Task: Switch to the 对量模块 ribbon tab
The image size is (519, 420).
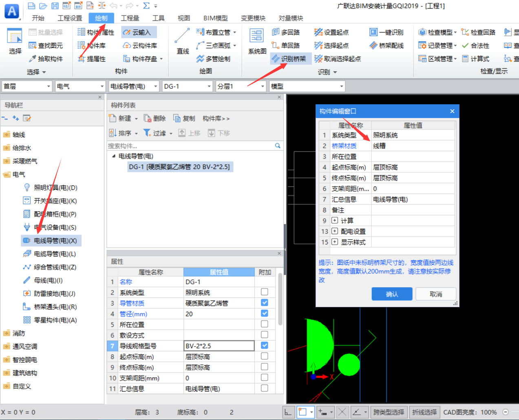Action: tap(291, 18)
